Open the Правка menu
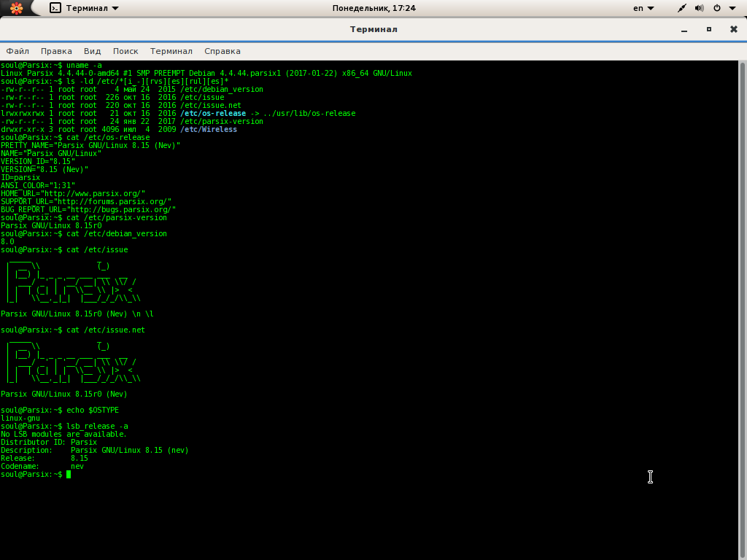The image size is (747, 560). [x=56, y=51]
